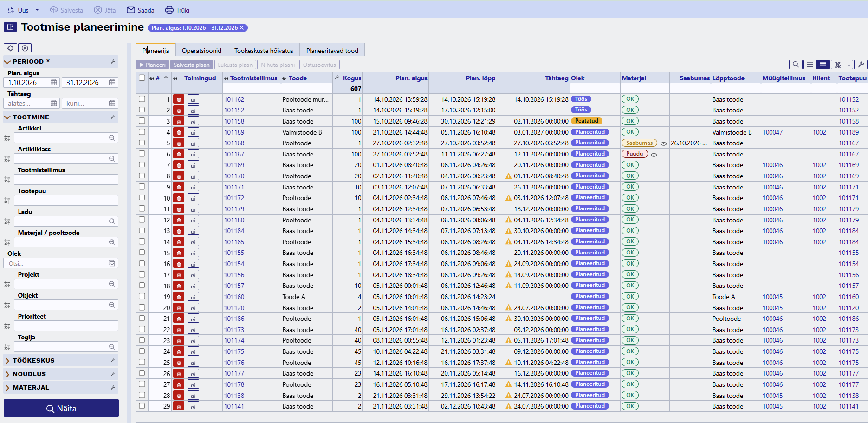The image size is (868, 423).
Task: Expand the TÖÖKESKUS filter section
Action: pos(61,360)
